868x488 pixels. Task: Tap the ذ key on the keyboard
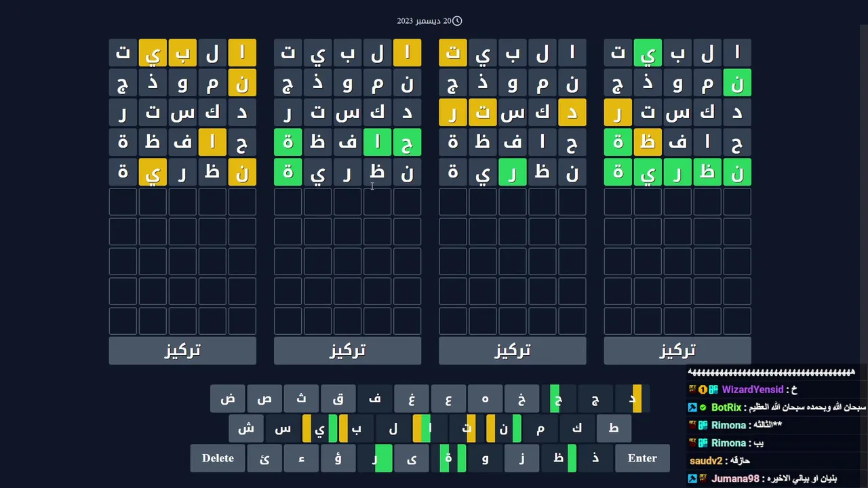tap(595, 458)
